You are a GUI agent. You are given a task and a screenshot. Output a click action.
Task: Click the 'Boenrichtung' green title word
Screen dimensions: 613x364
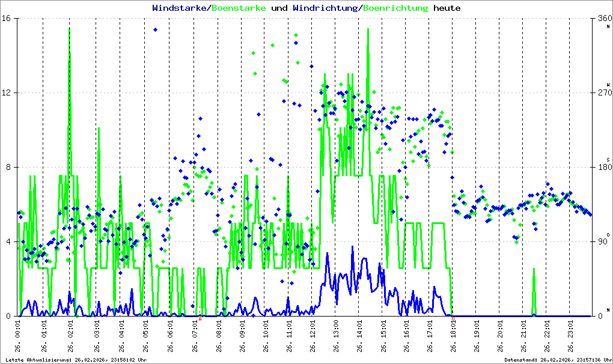point(395,8)
